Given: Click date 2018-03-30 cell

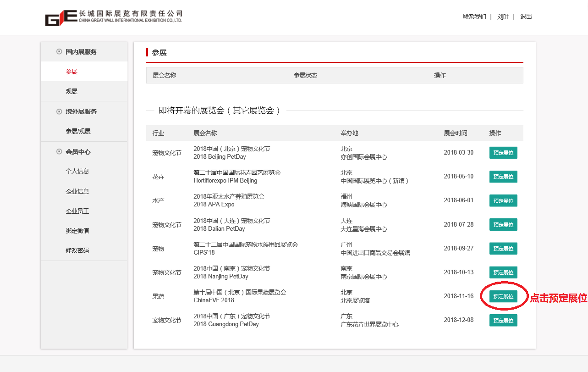Looking at the screenshot, I should (x=459, y=153).
